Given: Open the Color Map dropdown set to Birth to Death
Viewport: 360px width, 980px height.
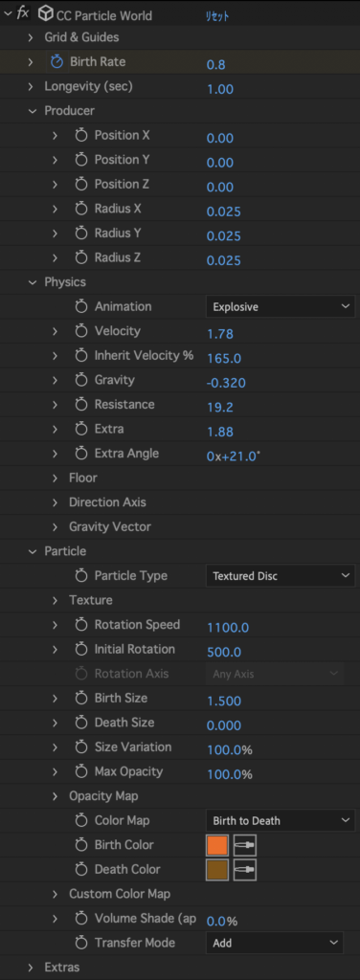Looking at the screenshot, I should tap(280, 820).
